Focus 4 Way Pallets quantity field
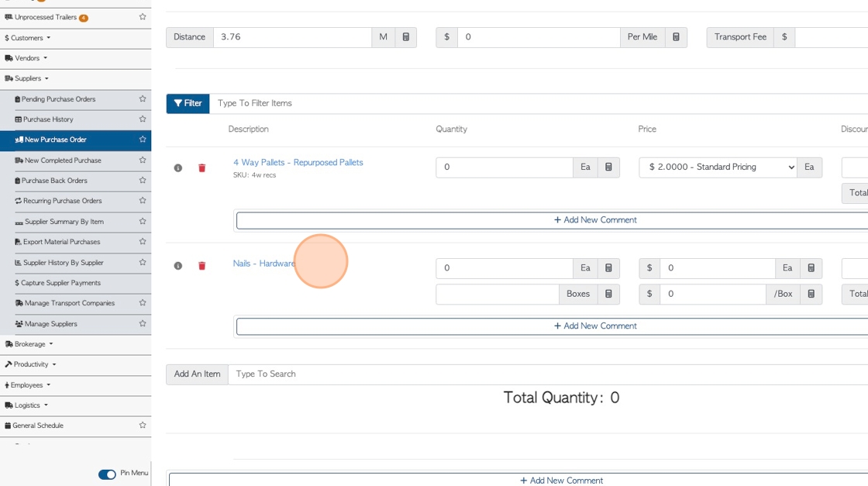The image size is (868, 486). 504,167
